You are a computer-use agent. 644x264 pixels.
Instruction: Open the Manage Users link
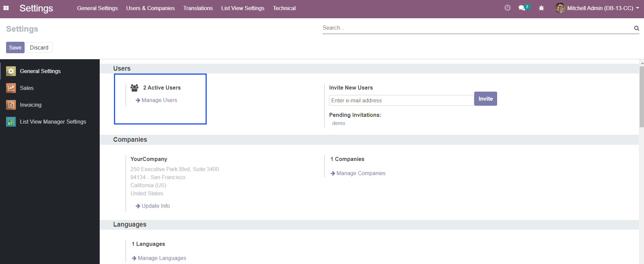pyautogui.click(x=159, y=100)
